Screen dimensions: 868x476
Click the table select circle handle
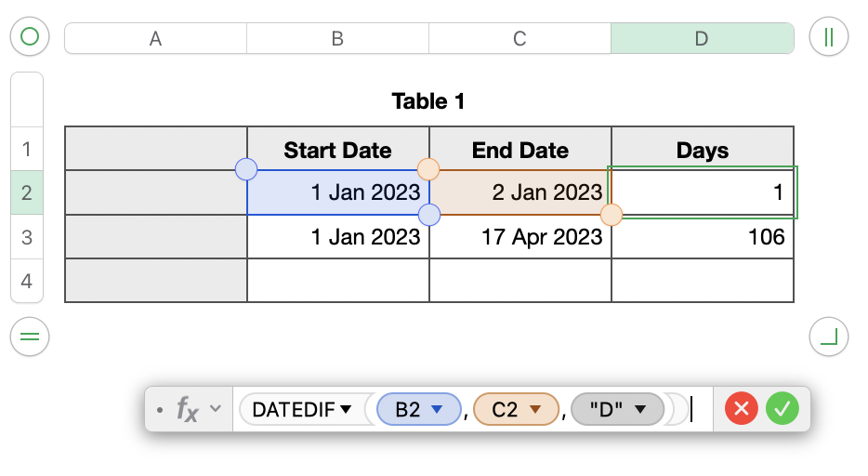30,37
